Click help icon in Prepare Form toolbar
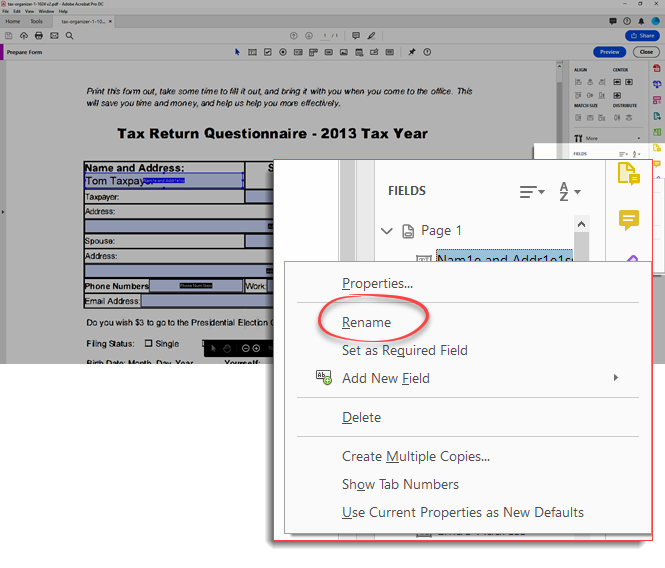The width and height of the screenshot is (665, 568). tap(427, 52)
